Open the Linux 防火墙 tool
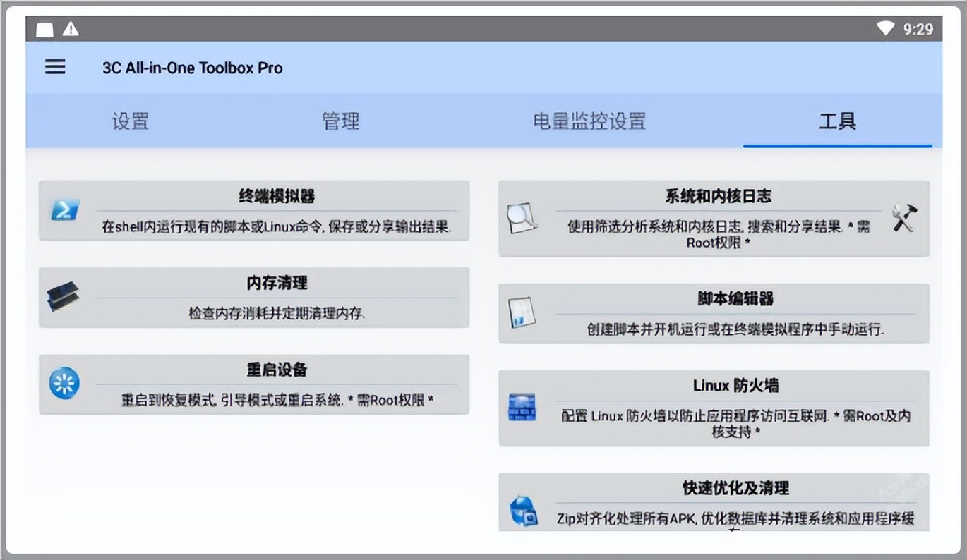Viewport: 967px width, 560px height. [714, 408]
